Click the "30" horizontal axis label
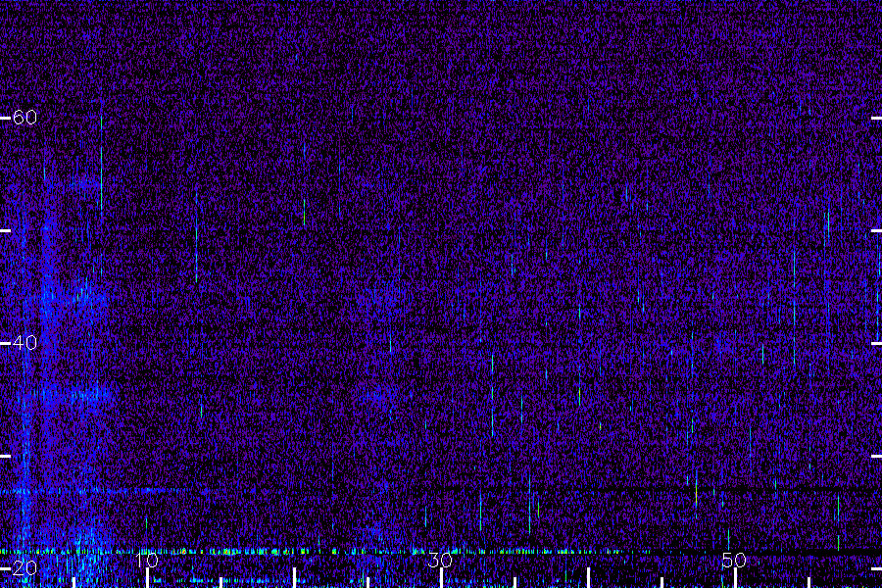This screenshot has width=882, height=588. click(x=440, y=561)
